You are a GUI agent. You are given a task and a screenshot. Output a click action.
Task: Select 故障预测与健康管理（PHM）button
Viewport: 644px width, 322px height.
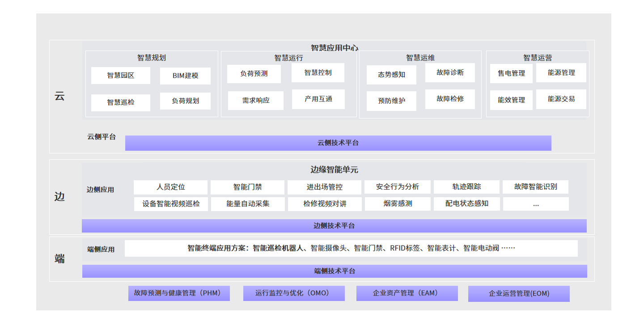coord(179,293)
